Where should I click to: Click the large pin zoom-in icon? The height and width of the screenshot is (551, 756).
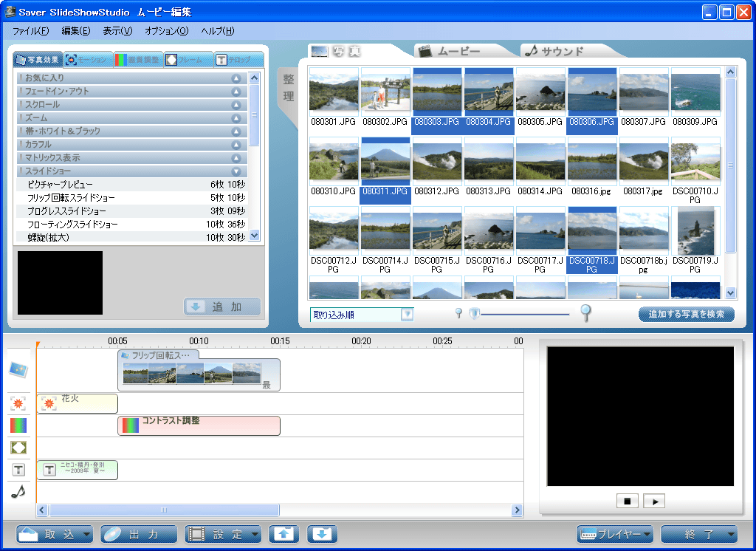[x=585, y=312]
